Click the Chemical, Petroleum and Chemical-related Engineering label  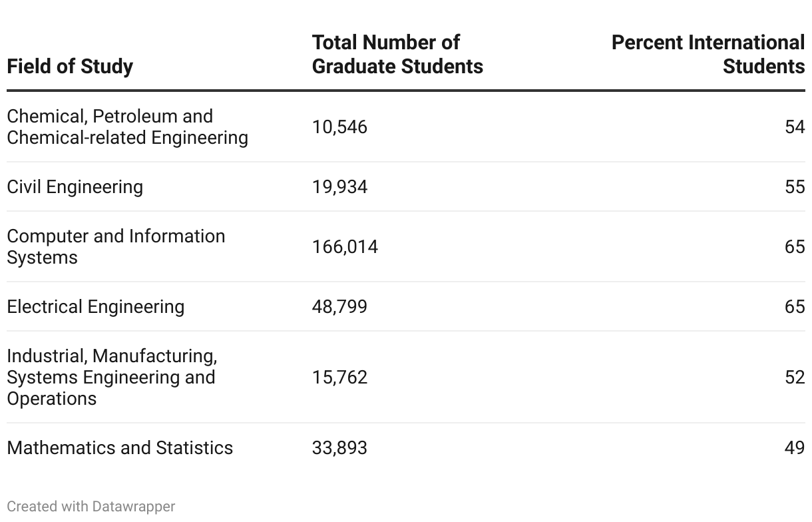(x=127, y=127)
